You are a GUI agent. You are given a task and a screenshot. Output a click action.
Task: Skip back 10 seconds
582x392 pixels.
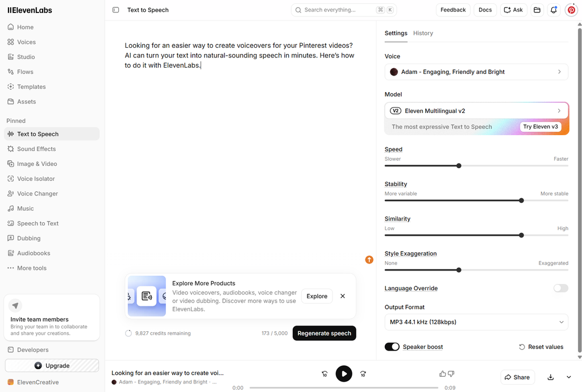[325, 374]
